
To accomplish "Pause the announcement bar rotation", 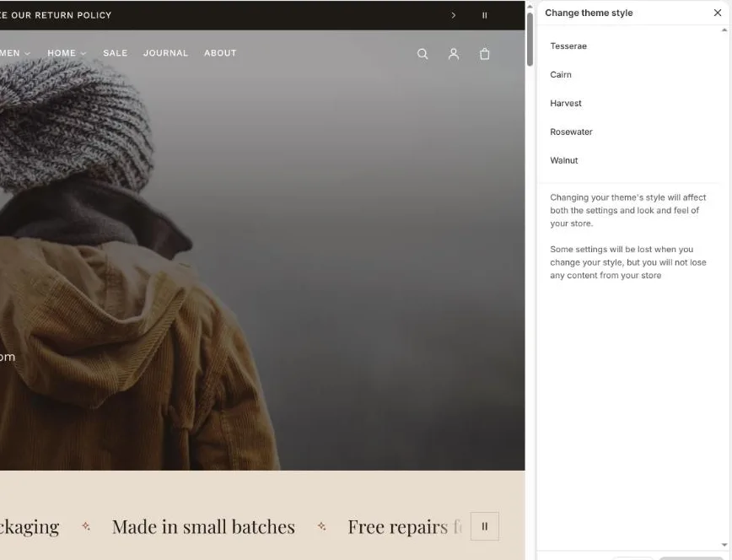I will (485, 15).
